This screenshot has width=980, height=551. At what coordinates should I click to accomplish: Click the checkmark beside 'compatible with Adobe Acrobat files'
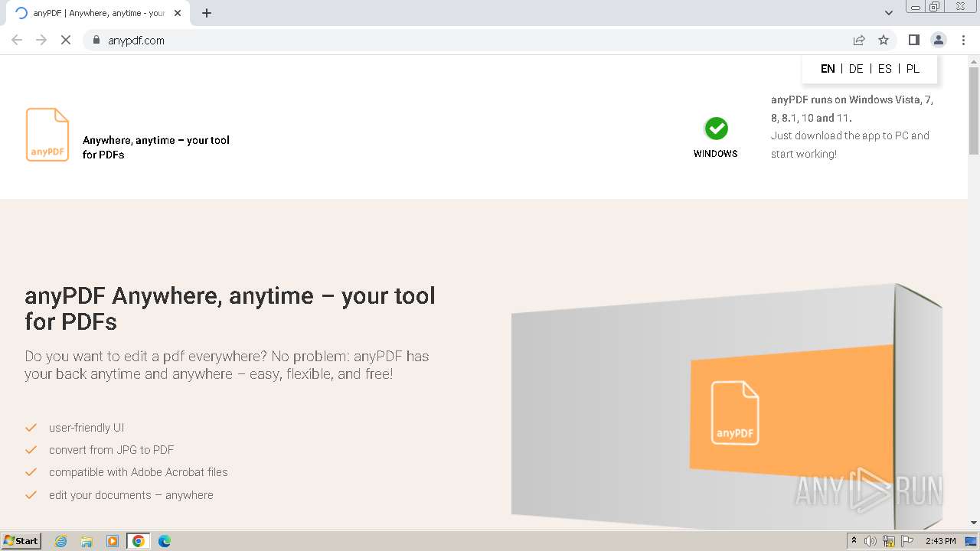point(31,472)
